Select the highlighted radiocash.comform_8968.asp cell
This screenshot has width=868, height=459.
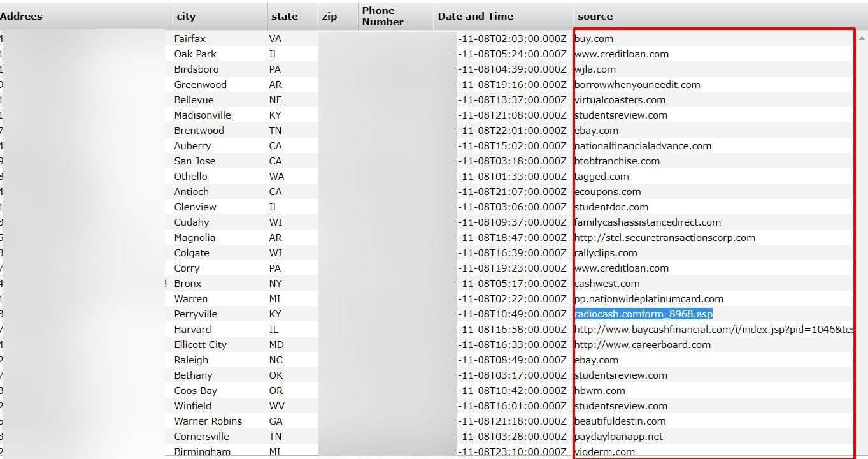point(643,314)
